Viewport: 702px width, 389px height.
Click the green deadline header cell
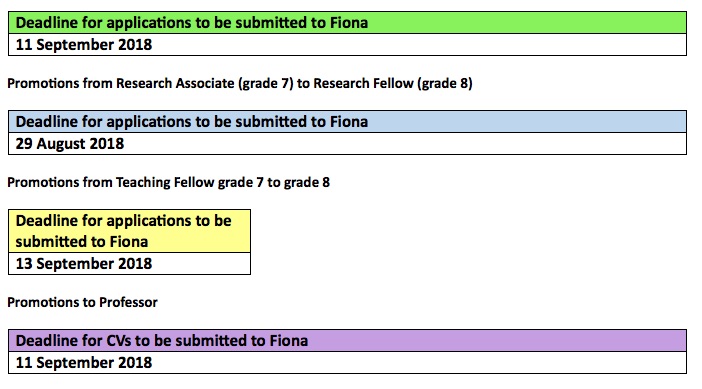pyautogui.click(x=347, y=22)
